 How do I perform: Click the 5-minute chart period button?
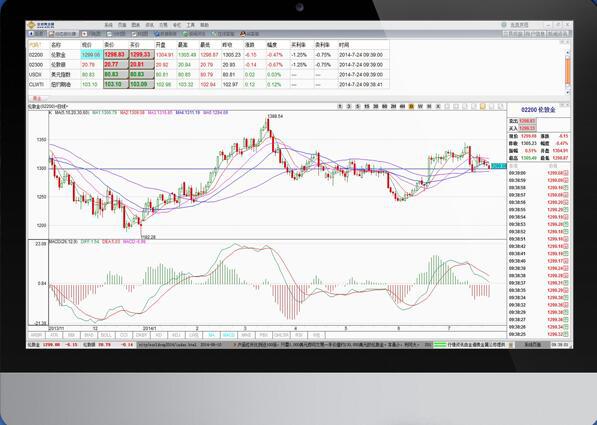coord(358,107)
